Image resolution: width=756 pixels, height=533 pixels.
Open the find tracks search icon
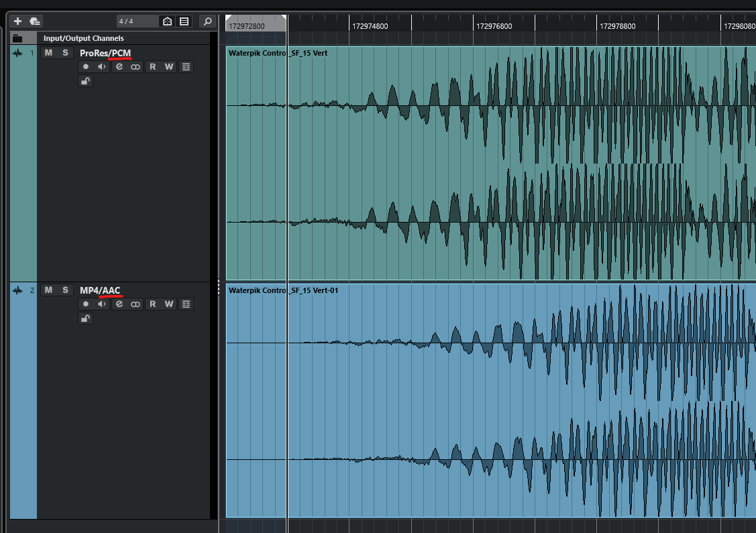(208, 21)
